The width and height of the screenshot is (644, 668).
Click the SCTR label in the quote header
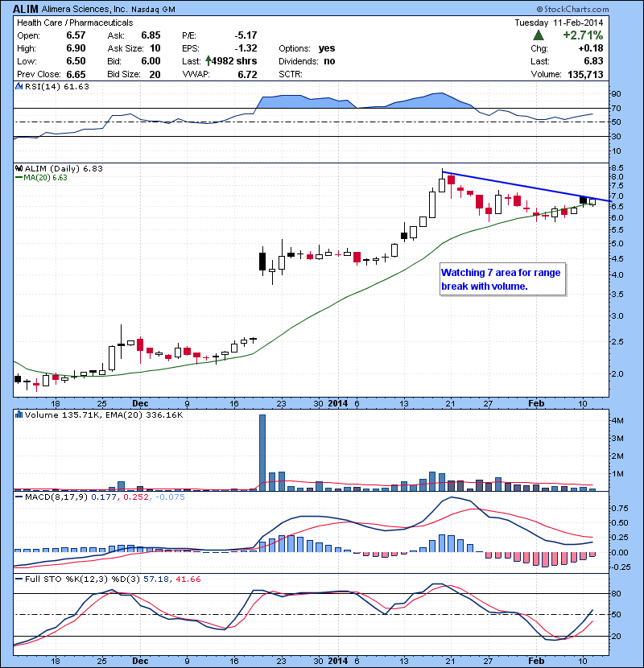(291, 74)
